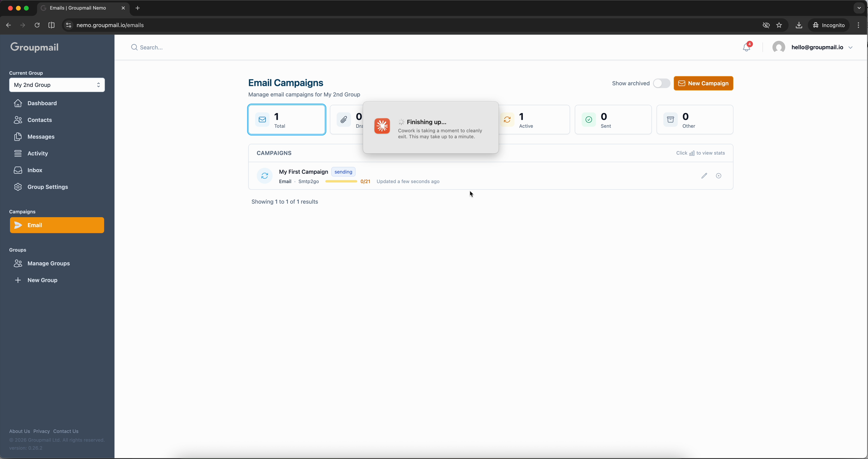Click the notifications bell icon
The image size is (868, 459).
pyautogui.click(x=746, y=47)
